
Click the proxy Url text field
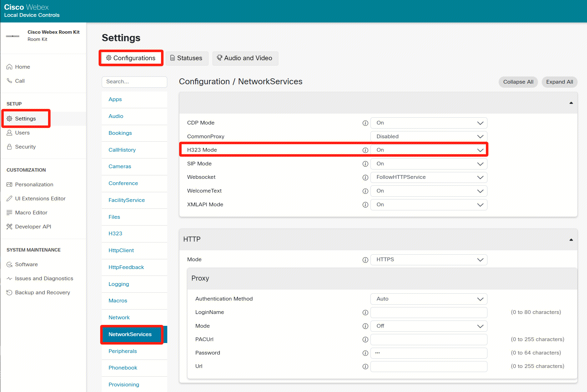tap(429, 366)
